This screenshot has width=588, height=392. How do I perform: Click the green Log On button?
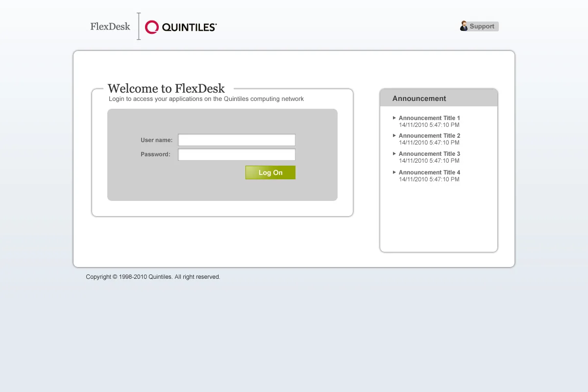[270, 172]
